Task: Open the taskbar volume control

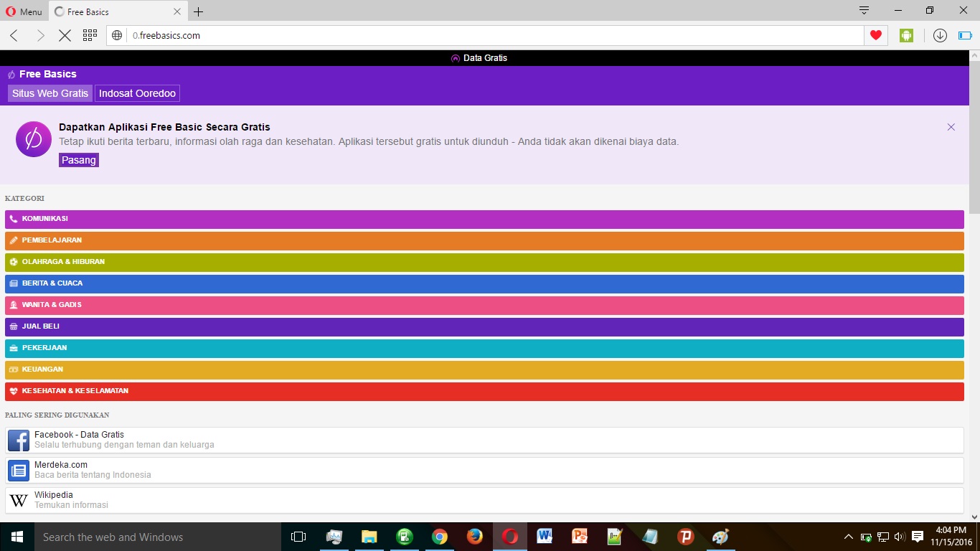Action: coord(899,536)
